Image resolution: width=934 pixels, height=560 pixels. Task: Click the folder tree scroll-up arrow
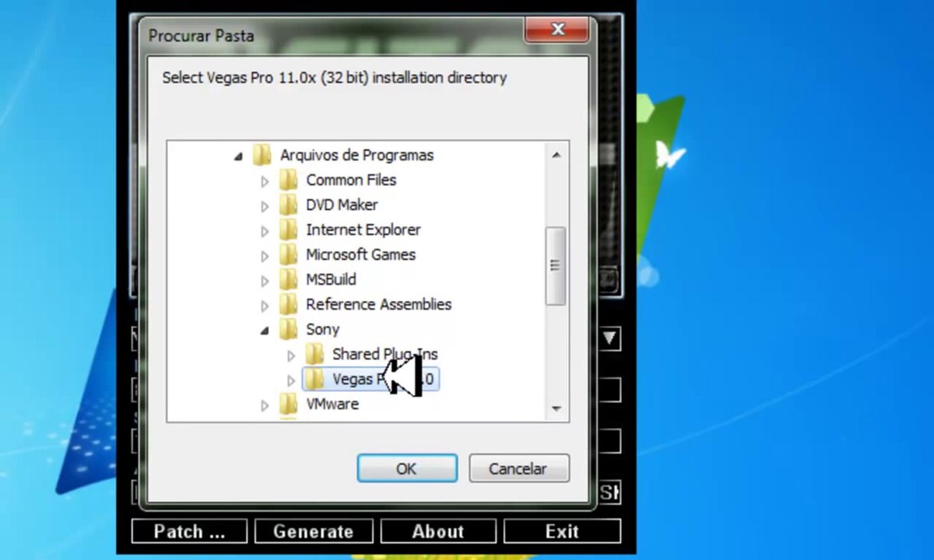click(556, 155)
